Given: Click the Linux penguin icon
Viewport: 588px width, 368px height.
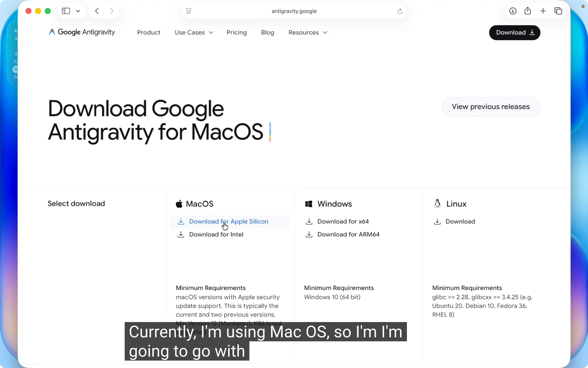Looking at the screenshot, I should coord(437,203).
